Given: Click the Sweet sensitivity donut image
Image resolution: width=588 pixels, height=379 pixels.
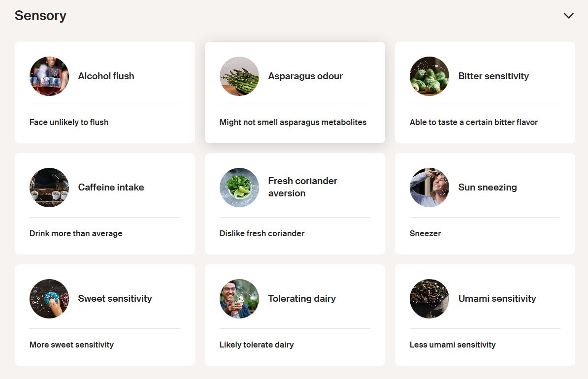Looking at the screenshot, I should point(49,299).
